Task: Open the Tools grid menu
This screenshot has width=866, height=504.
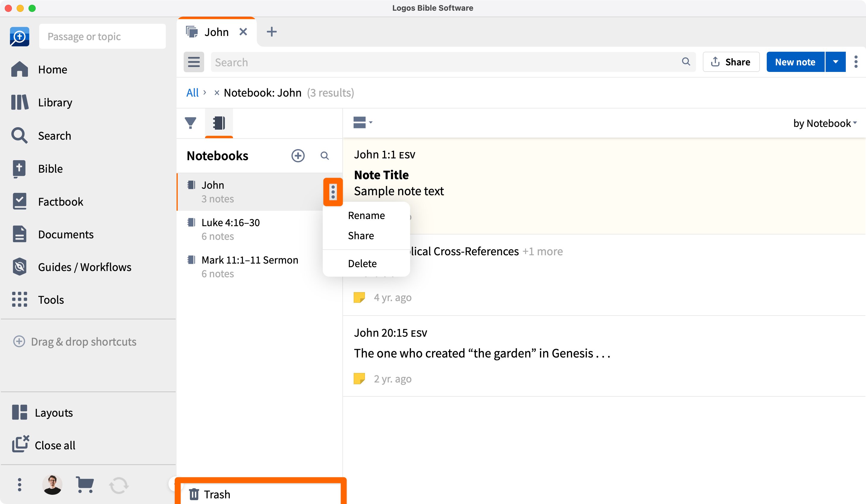Action: (37, 300)
